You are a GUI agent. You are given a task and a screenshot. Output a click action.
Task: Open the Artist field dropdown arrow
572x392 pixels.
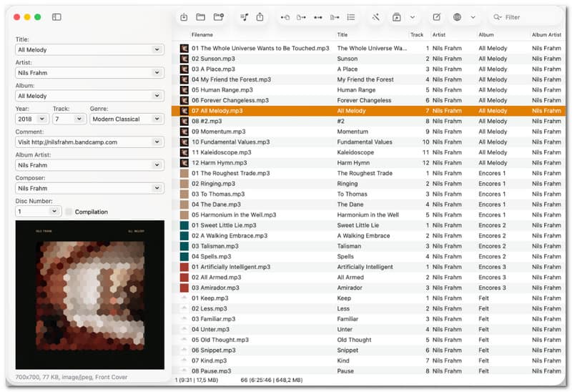(157, 73)
